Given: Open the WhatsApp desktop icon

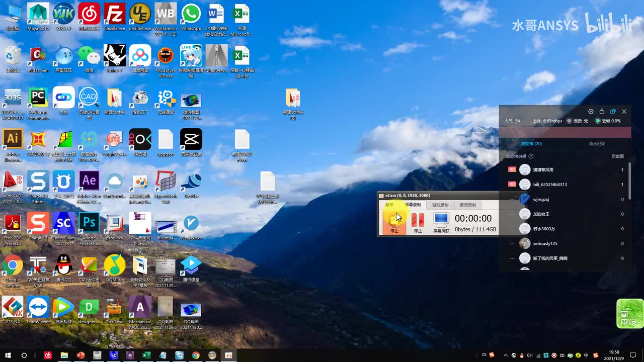Looking at the screenshot, I should tap(191, 18).
